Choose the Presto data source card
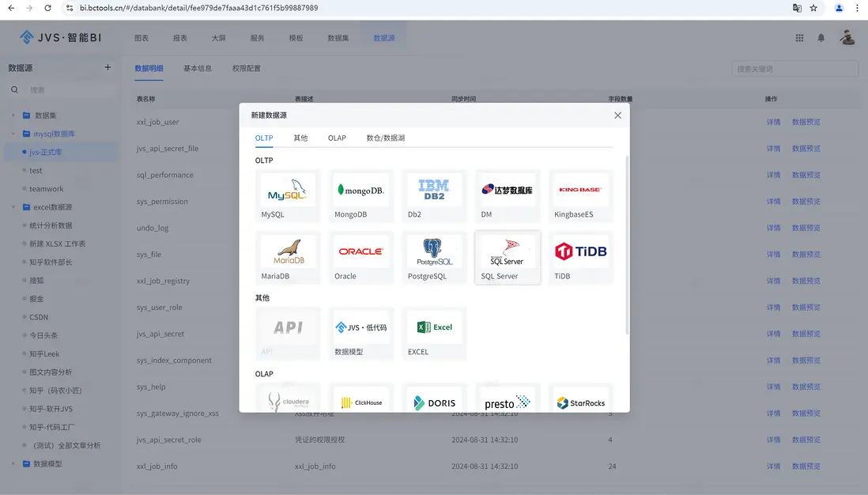868x495 pixels. [x=507, y=398]
